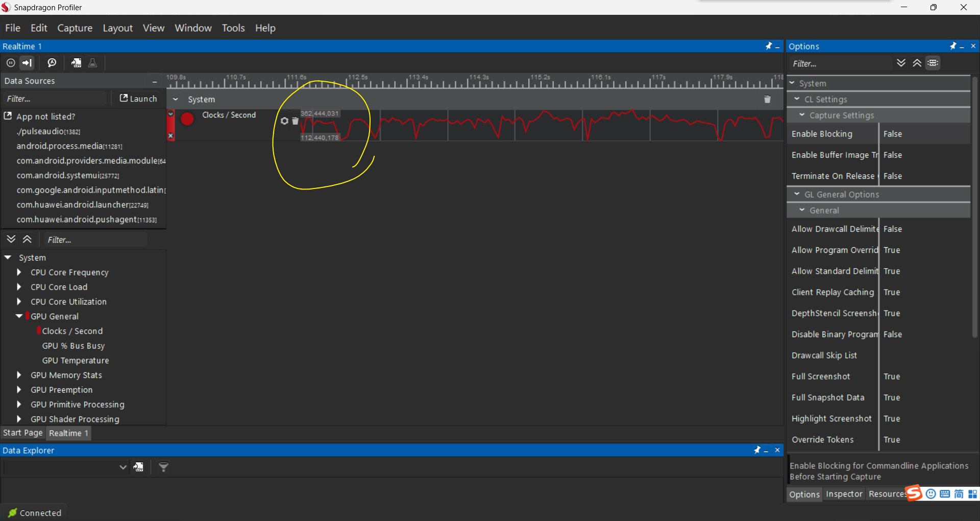Click the Launch button
The image size is (980, 521).
(138, 99)
